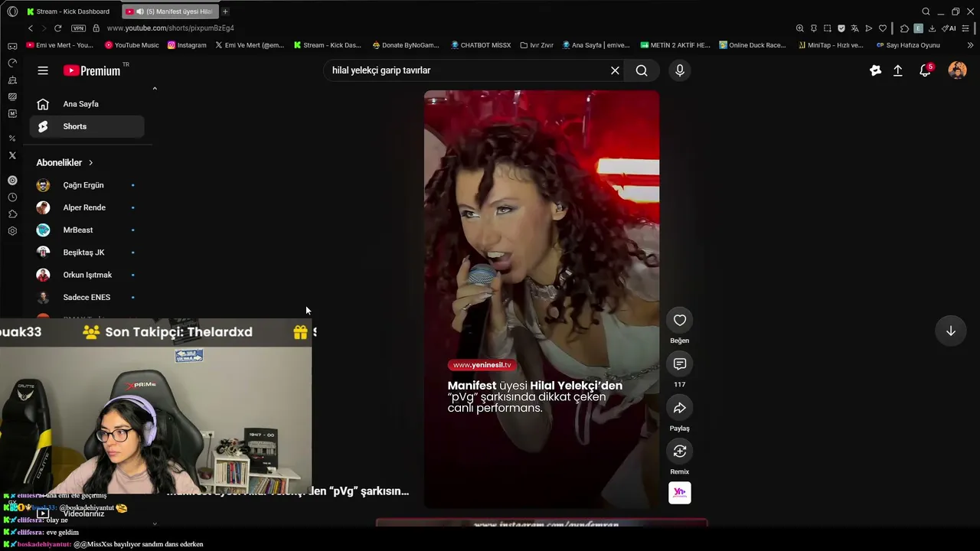Open the Ivır Zıvır bookmarks folder
The height and width of the screenshot is (551, 980).
(x=537, y=45)
